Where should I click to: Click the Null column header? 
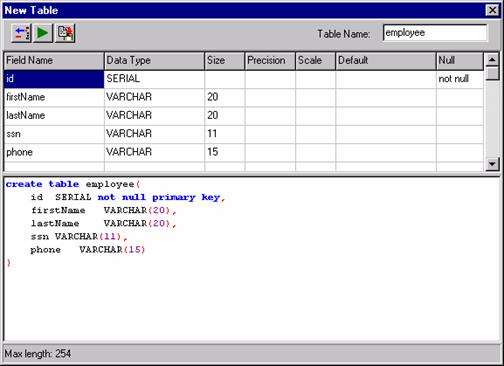click(x=460, y=61)
